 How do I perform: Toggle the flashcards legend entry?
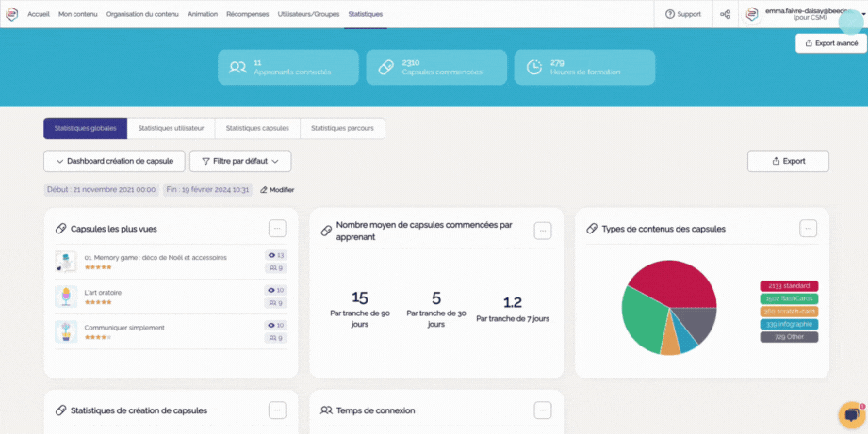pos(789,298)
